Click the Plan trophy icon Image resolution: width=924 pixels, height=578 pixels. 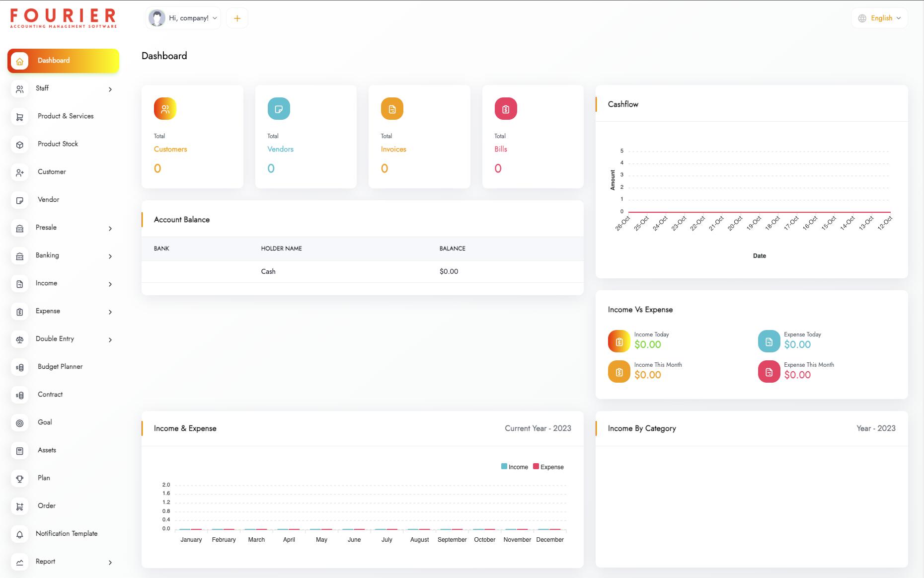(19, 479)
